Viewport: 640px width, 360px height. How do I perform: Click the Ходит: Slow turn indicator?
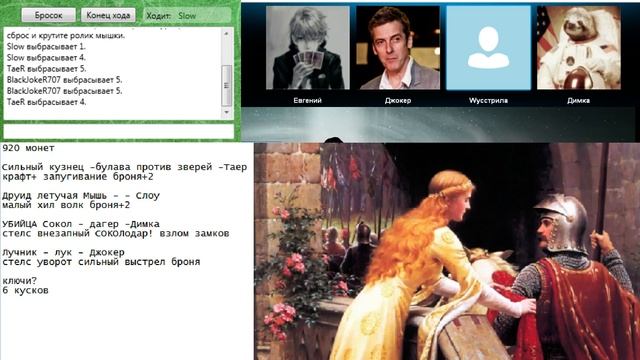click(x=187, y=16)
